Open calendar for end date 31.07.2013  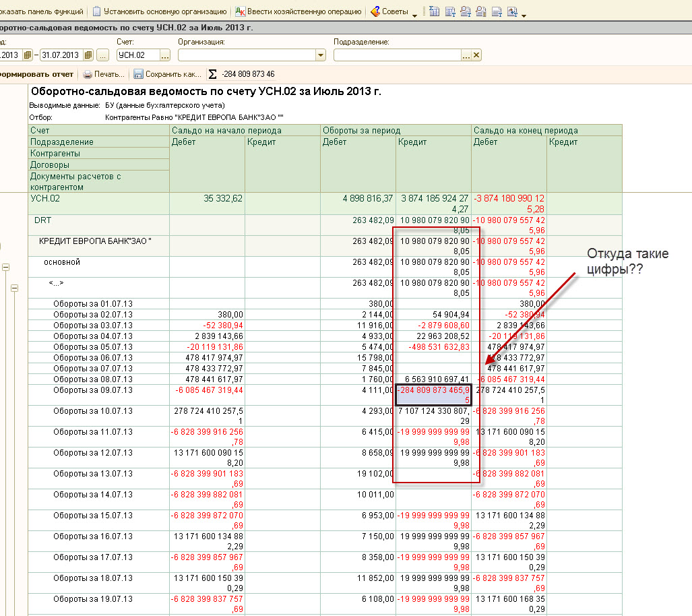[x=87, y=55]
